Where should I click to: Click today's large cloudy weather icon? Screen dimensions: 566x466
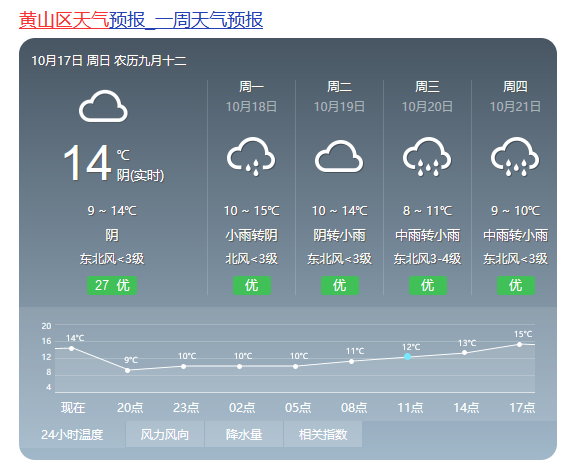pos(103,106)
